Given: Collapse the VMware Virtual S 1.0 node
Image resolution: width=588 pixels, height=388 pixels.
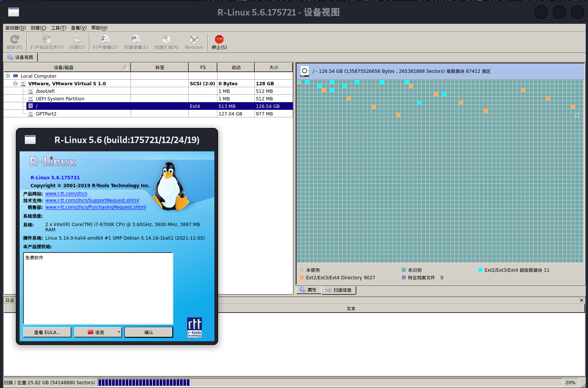Looking at the screenshot, I should (x=15, y=83).
